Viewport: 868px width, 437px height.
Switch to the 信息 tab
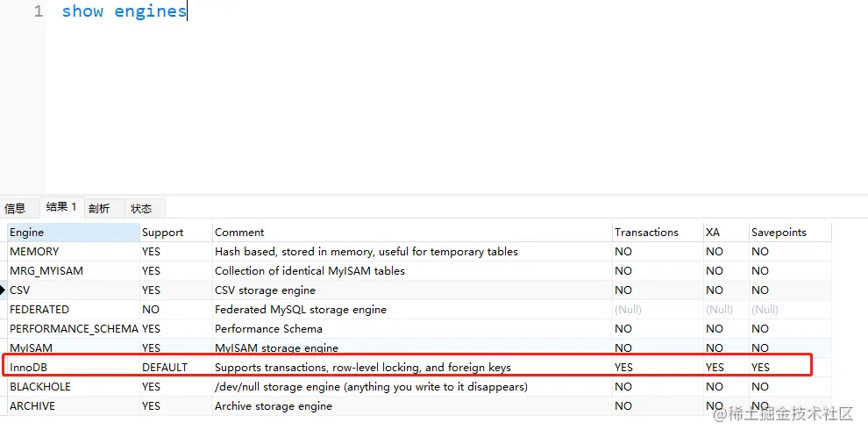(15, 209)
